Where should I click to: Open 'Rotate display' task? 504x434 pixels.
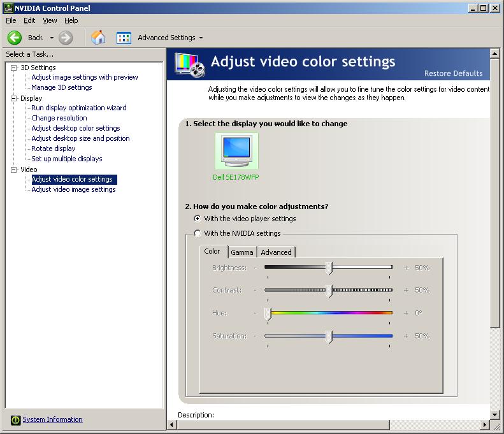point(54,148)
